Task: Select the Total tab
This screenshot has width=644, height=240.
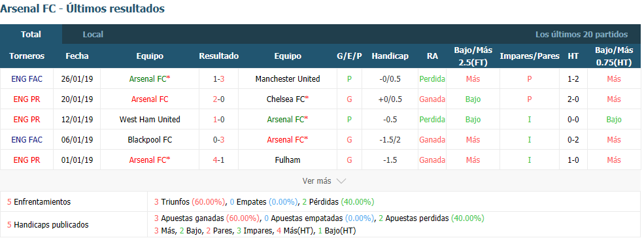Action: 31,35
